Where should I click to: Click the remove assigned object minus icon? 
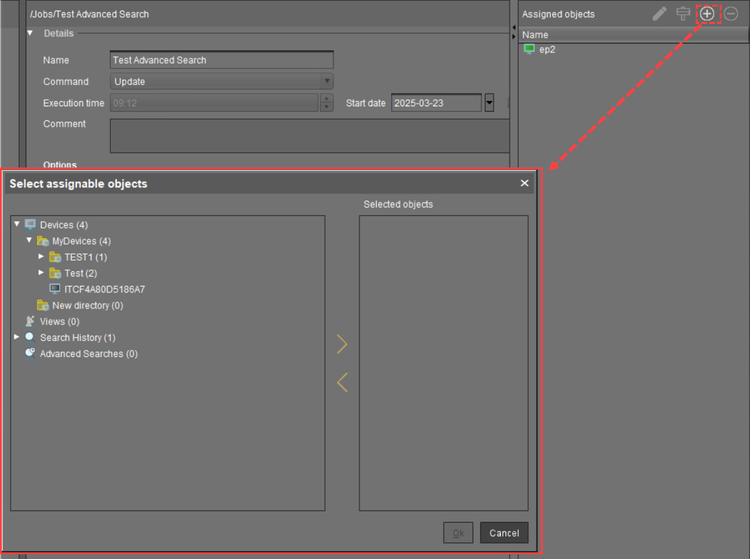click(731, 14)
